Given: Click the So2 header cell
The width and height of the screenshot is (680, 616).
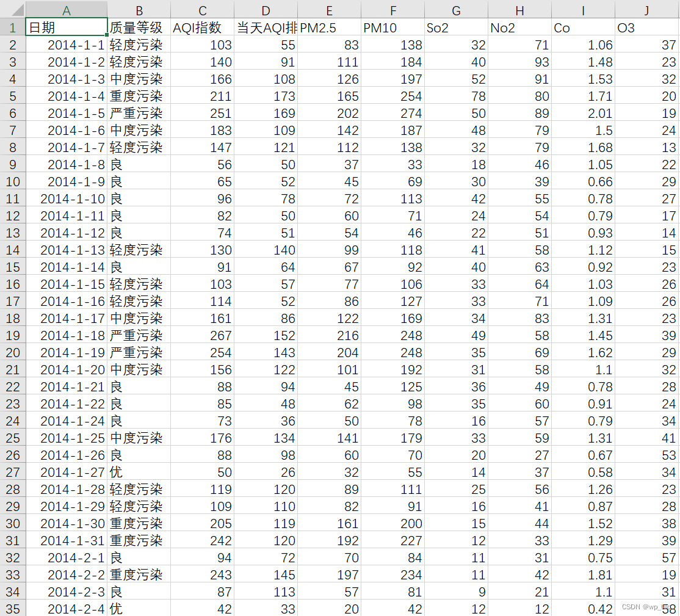Looking at the screenshot, I should (456, 27).
